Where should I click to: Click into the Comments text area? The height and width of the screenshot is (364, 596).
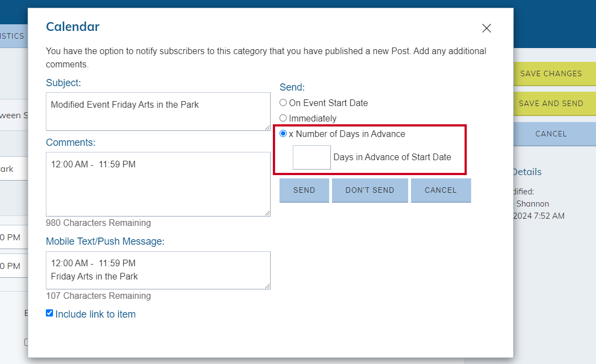(x=158, y=184)
